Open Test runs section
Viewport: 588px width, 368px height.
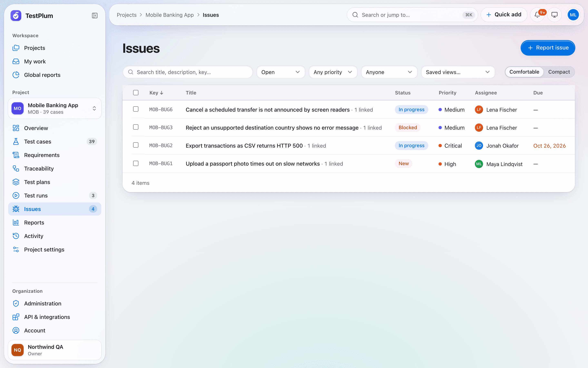pyautogui.click(x=55, y=195)
